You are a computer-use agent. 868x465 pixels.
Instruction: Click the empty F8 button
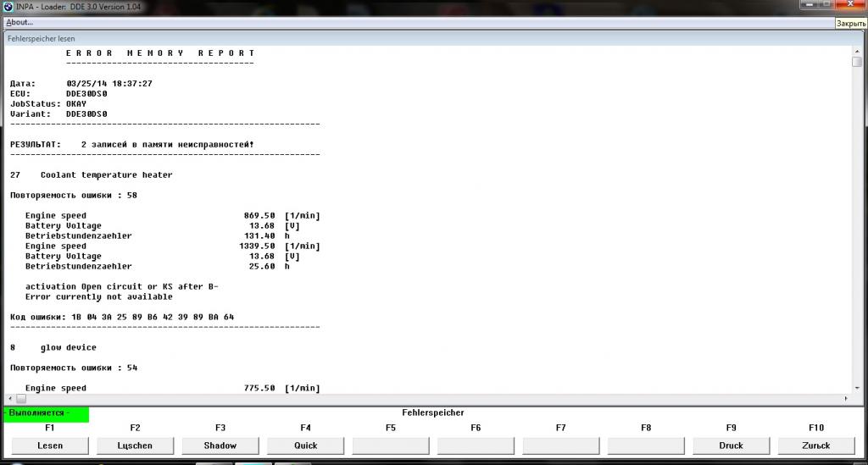tap(646, 446)
